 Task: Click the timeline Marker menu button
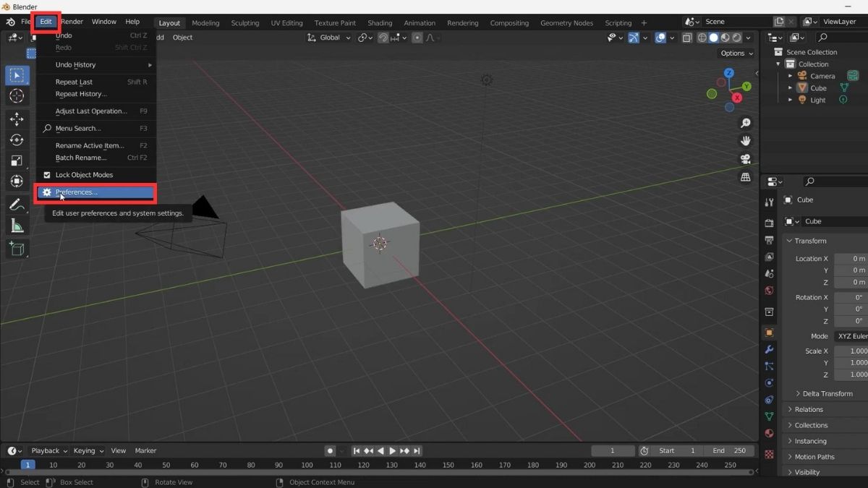click(x=145, y=450)
